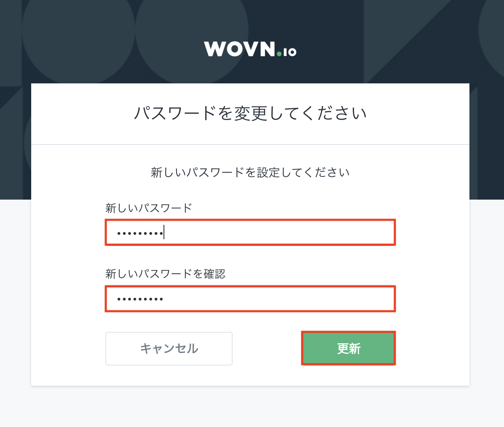Click the light gray page area below the card

(x=250, y=406)
